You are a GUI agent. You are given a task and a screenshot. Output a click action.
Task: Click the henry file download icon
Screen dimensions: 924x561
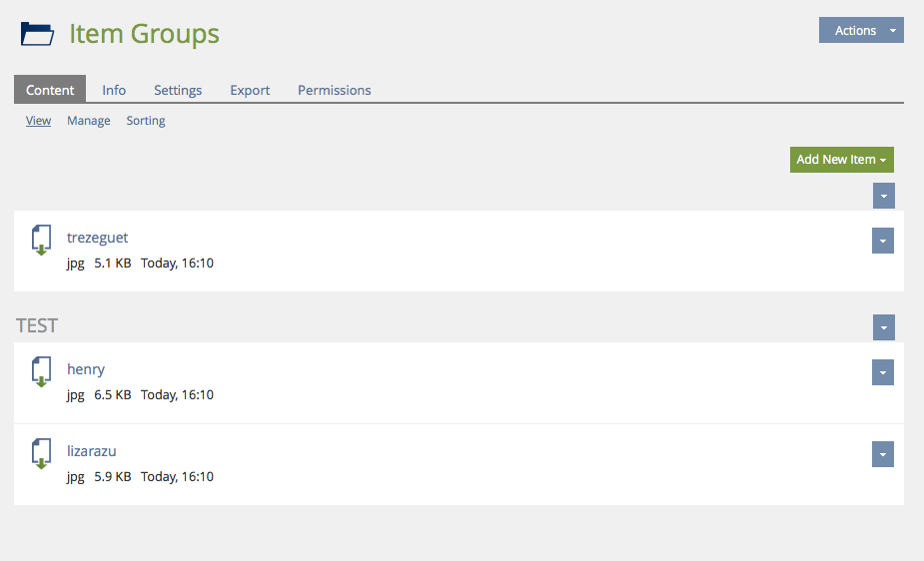click(41, 372)
